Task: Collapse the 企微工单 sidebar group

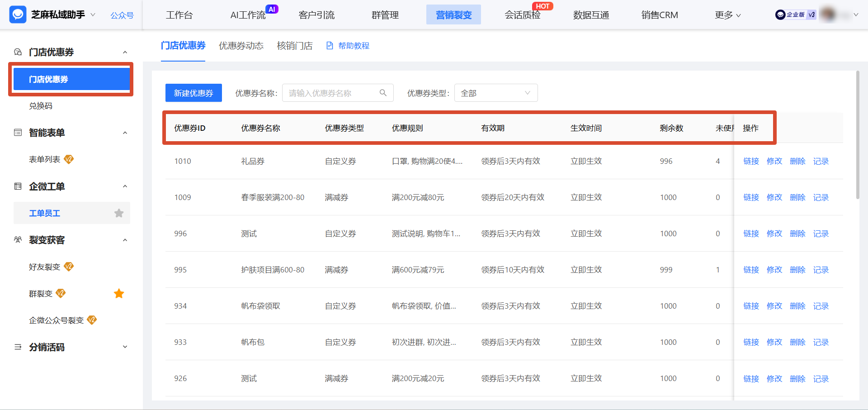Action: click(x=125, y=186)
